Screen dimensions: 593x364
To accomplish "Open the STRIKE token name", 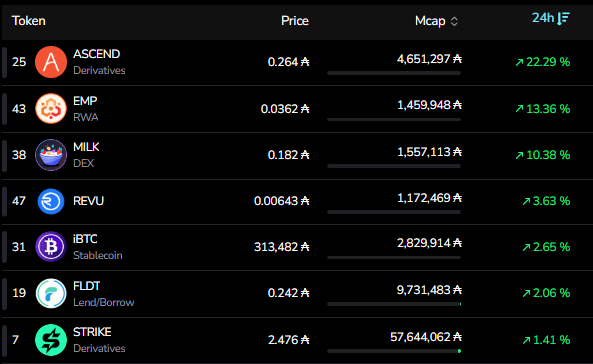I will click(92, 332).
